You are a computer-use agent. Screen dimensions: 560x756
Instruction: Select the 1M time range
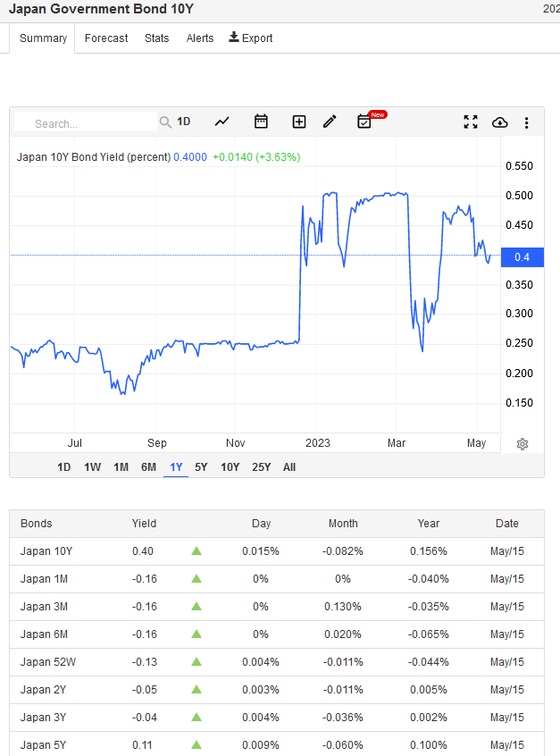tap(121, 467)
